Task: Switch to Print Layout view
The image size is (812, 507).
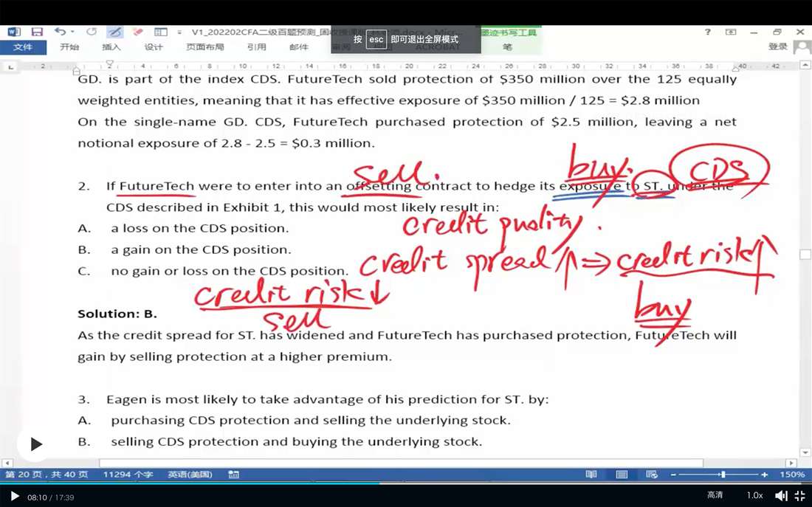Action: [622, 475]
